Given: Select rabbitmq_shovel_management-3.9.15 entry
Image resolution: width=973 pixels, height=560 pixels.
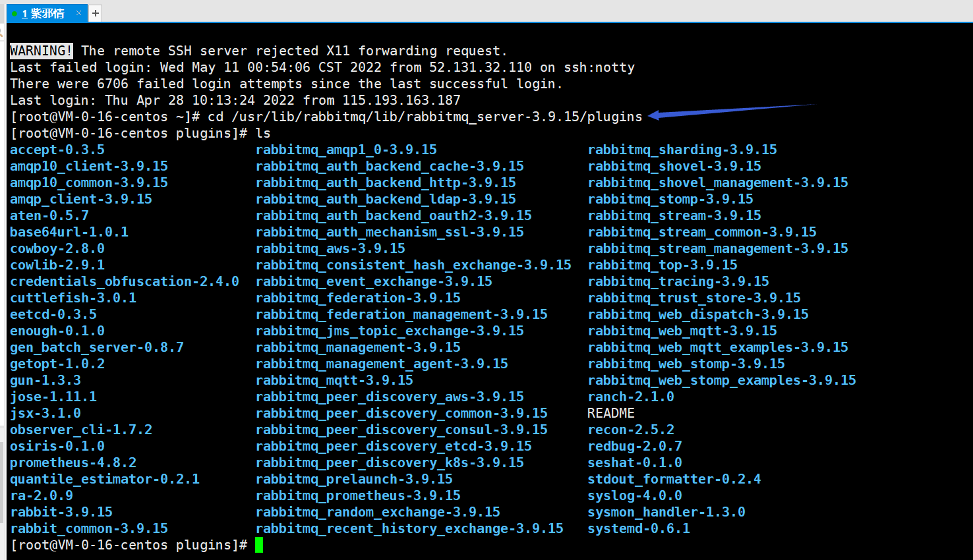Looking at the screenshot, I should click(718, 182).
